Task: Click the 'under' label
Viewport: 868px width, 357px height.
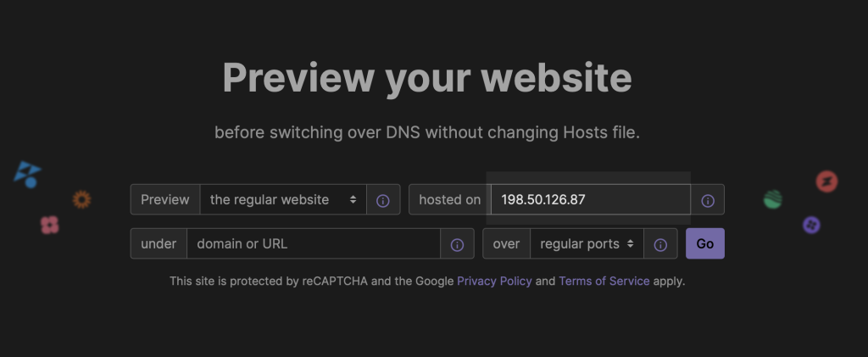Action: (x=159, y=244)
